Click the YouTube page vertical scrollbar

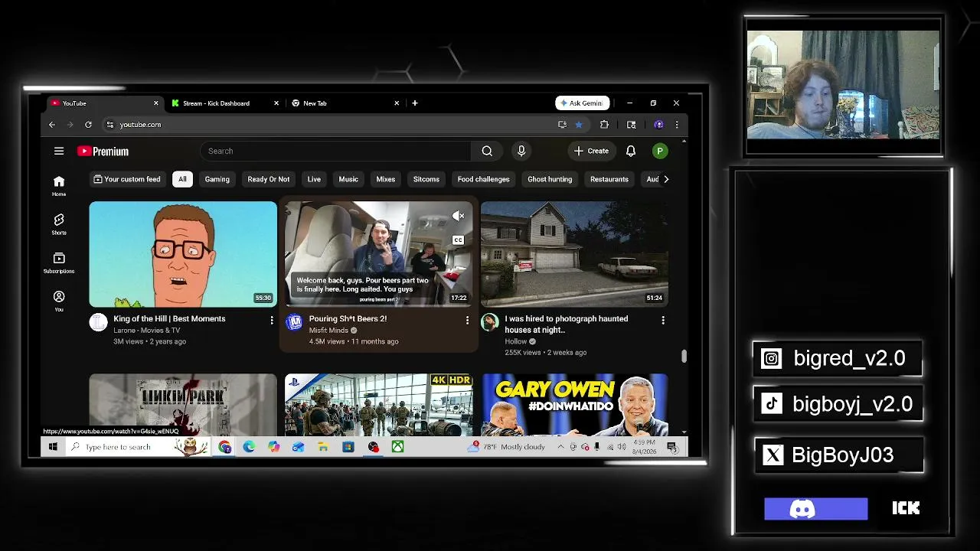684,356
